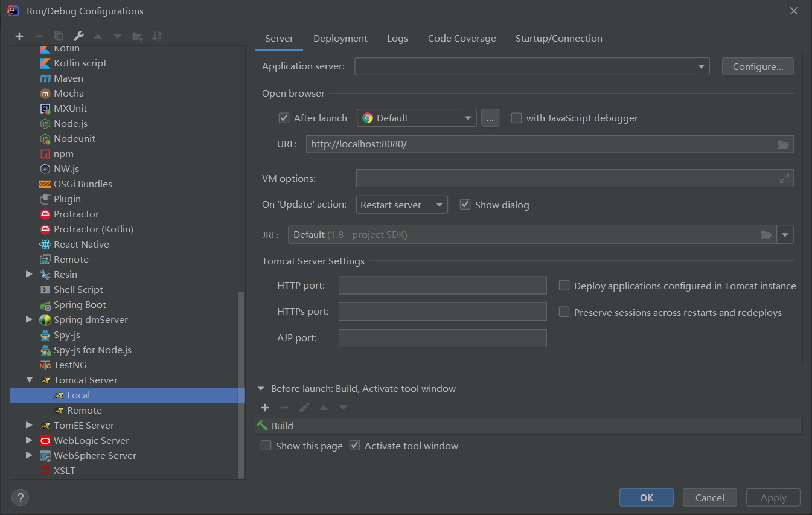
Task: Select the Protractor (Kotlin) template icon
Action: (x=45, y=229)
